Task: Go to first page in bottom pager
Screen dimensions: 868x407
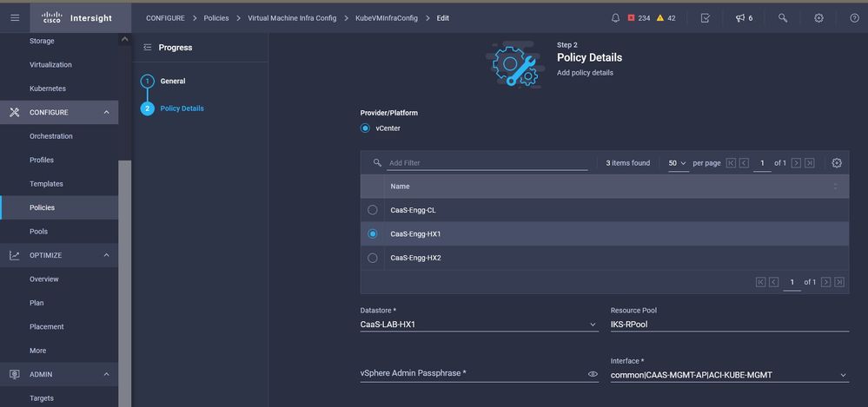Action: point(760,282)
